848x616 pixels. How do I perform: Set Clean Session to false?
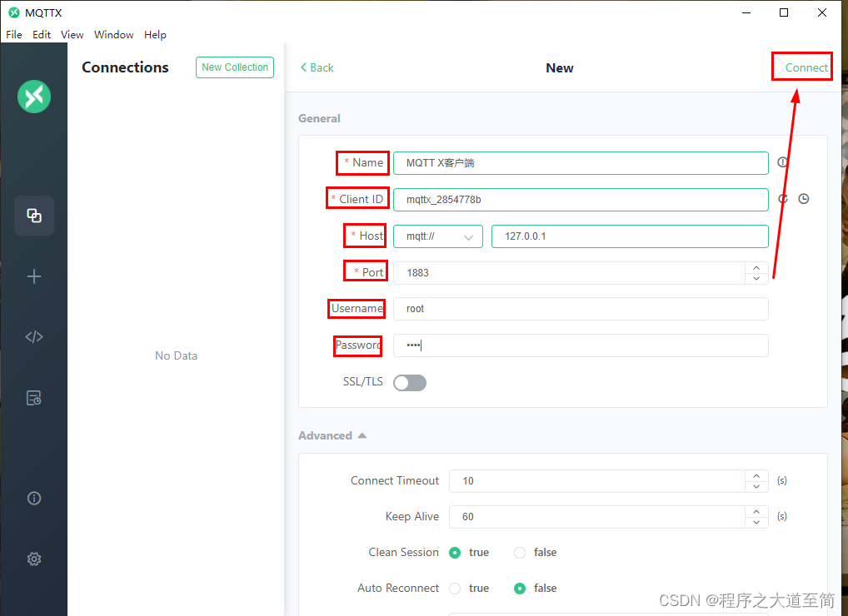click(x=520, y=552)
